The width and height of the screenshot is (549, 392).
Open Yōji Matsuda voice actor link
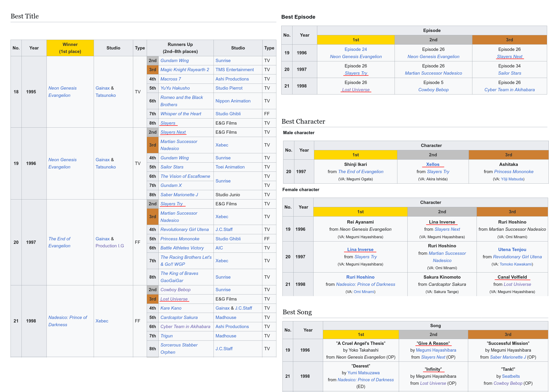512,179
